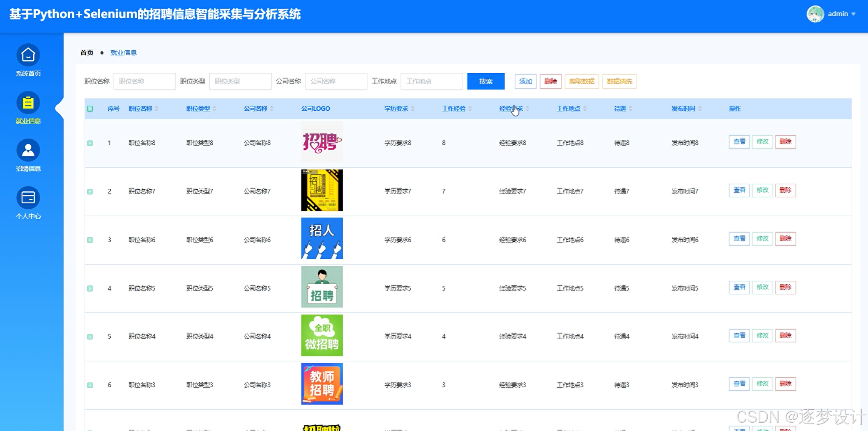Click the 数据清洗 data cleaning button
The height and width of the screenshot is (431, 868).
point(619,81)
